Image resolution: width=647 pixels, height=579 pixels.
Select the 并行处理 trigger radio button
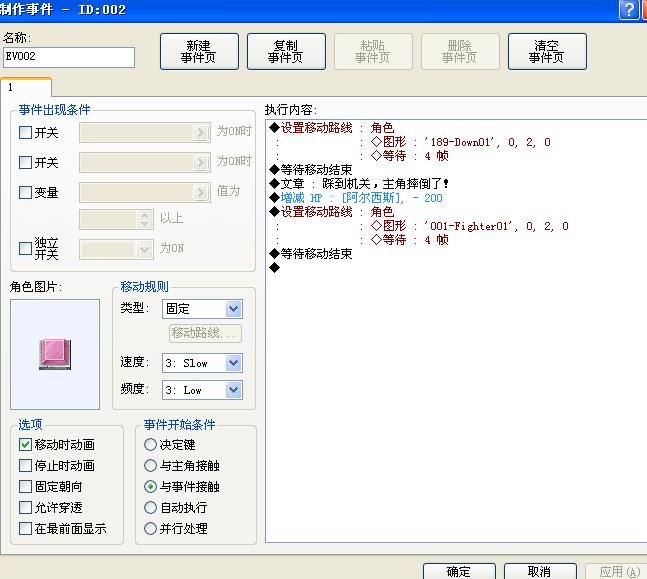point(150,529)
